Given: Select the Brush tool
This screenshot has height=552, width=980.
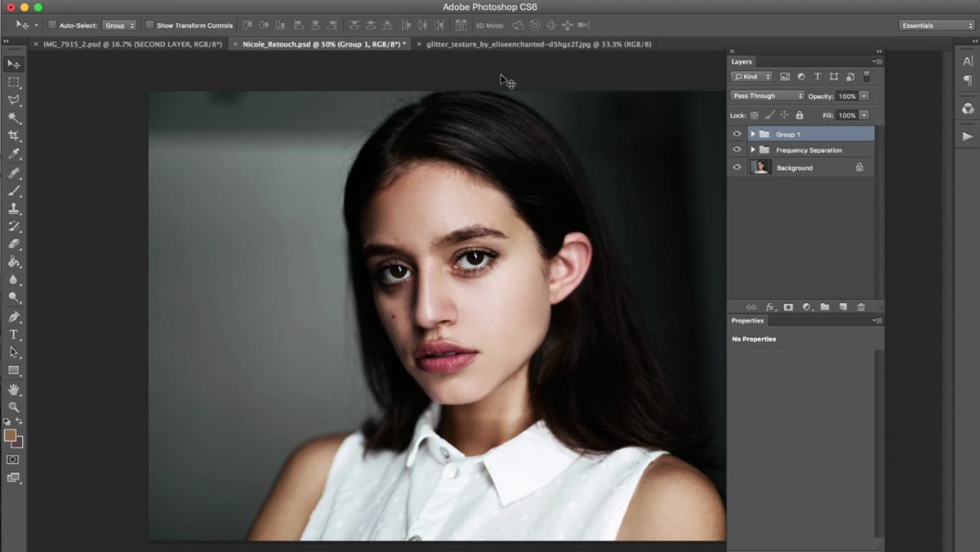Looking at the screenshot, I should click(x=14, y=191).
